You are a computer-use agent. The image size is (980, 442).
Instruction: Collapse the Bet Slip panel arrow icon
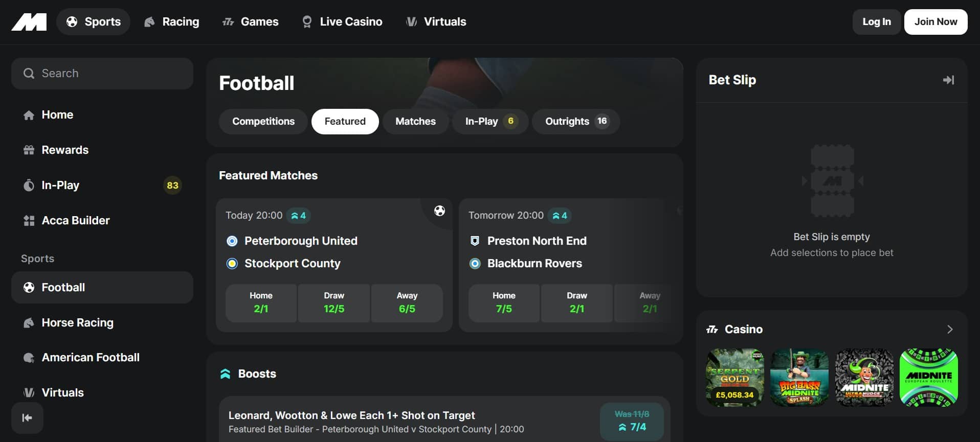pos(948,80)
